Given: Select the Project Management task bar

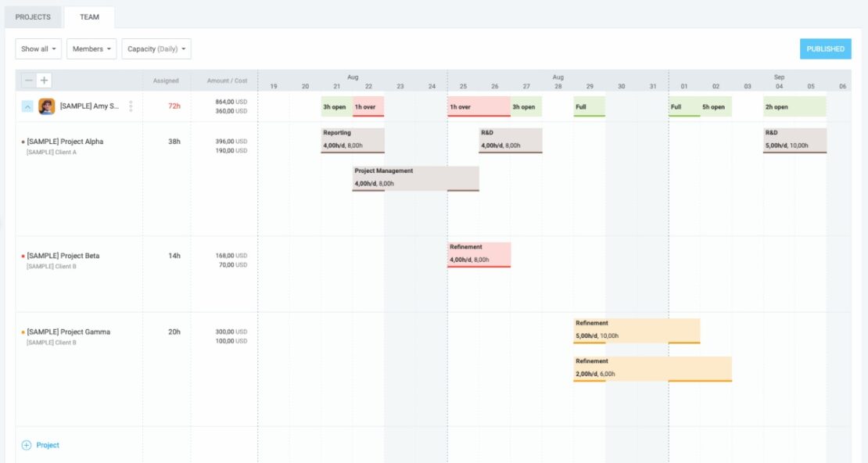Looking at the screenshot, I should (x=415, y=178).
